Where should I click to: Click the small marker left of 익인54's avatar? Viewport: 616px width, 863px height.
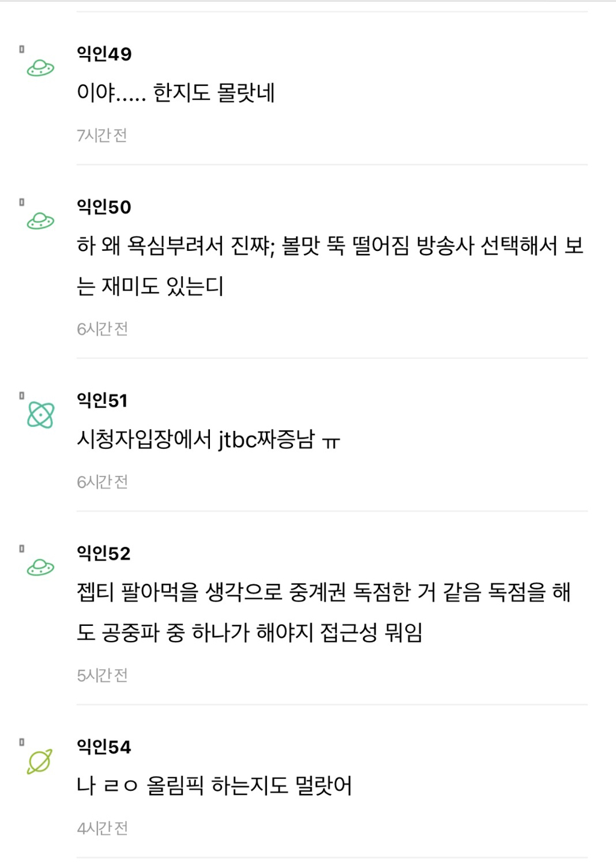click(x=22, y=742)
